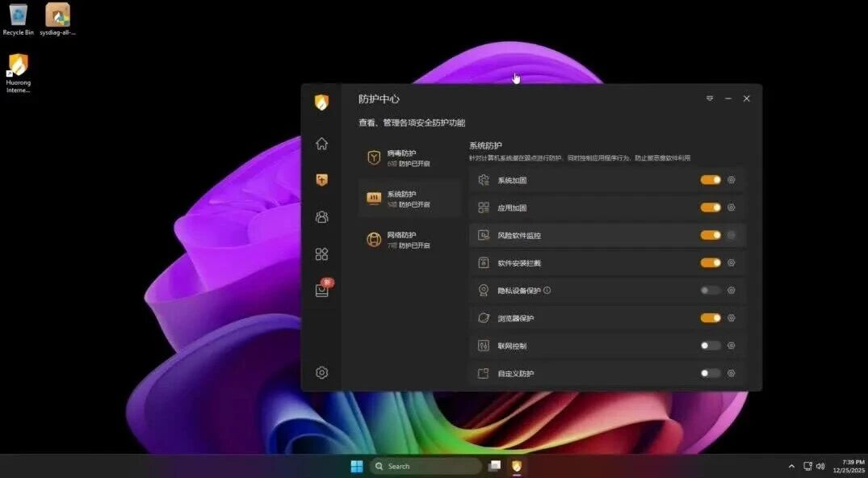The width and height of the screenshot is (868, 478).
Task: Close the Huorong 防护中心 window
Action: coord(746,99)
